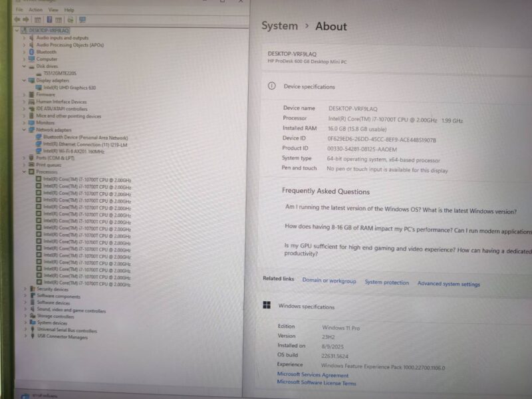Screen dimensions: 532x399
Task: Select Intel Ethernet Connection I219-LM
Action: pos(85,145)
